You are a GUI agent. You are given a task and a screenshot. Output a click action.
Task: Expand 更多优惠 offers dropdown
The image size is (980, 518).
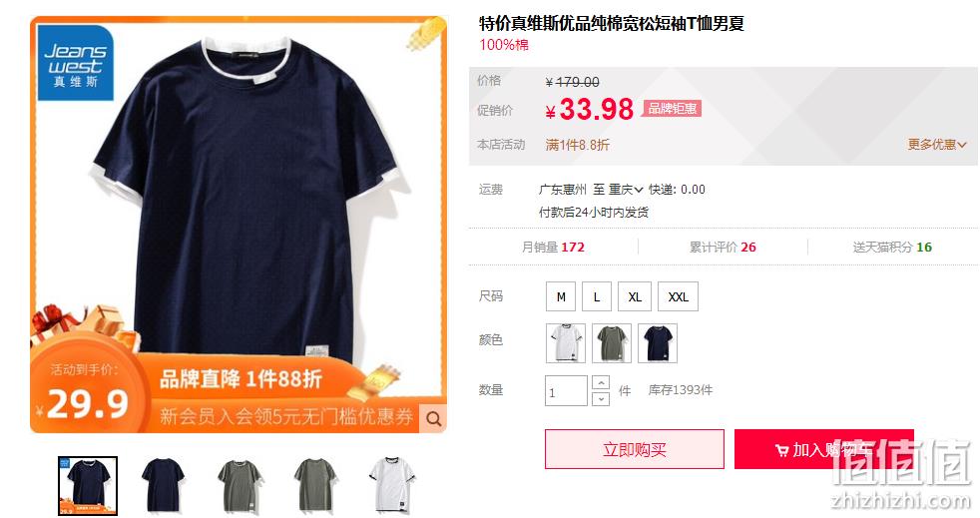[x=937, y=145]
